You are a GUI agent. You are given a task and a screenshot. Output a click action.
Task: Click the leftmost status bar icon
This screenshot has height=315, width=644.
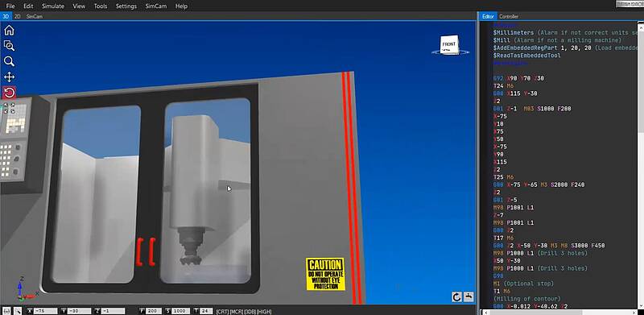(6, 311)
